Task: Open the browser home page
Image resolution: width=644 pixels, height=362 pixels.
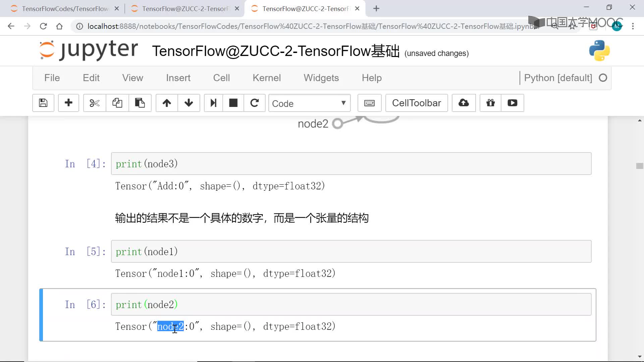Action: tap(59, 26)
